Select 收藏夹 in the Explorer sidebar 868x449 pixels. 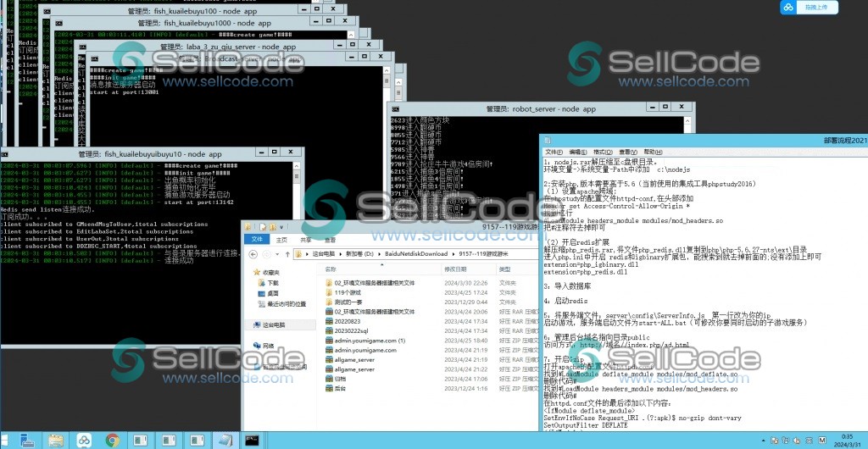click(270, 273)
